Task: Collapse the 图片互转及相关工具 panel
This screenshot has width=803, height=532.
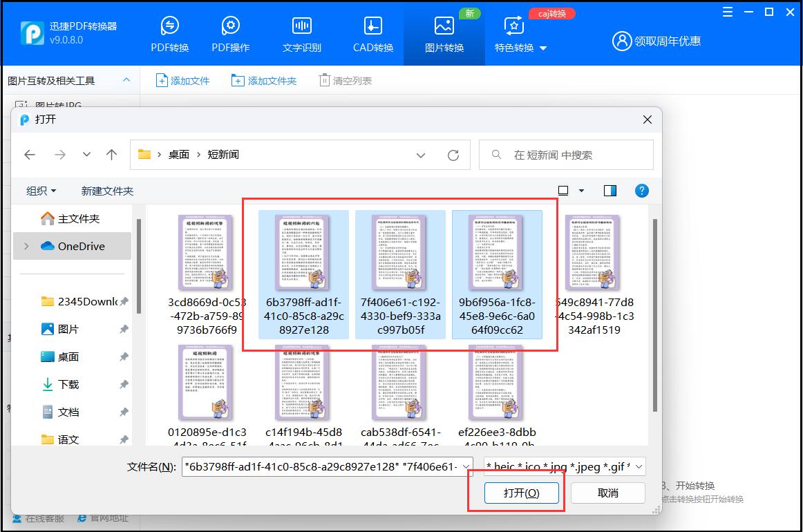Action: coord(126,79)
